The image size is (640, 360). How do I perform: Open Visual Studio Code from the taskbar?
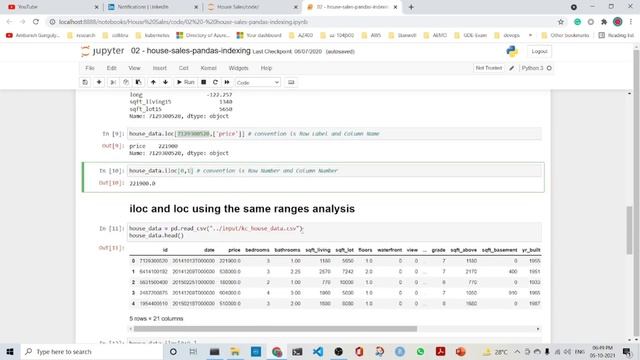(x=318, y=351)
